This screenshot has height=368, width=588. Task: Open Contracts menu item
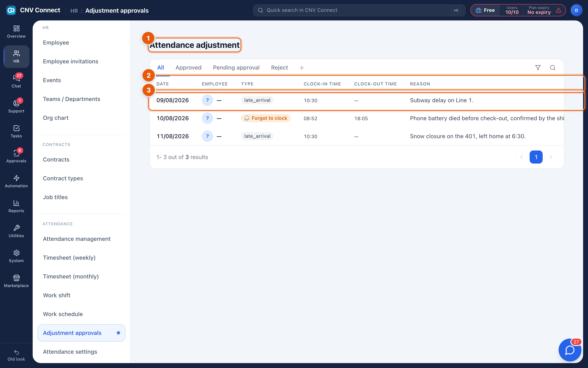pos(81,159)
